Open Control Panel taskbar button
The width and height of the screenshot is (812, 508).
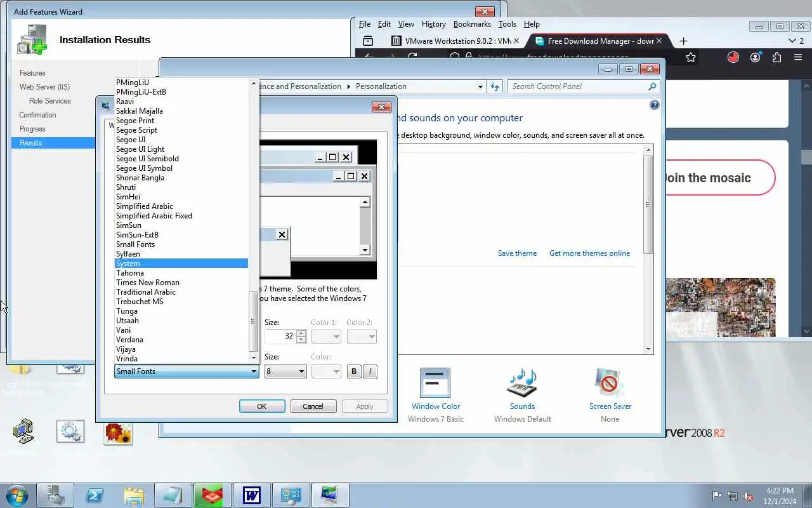coord(291,495)
